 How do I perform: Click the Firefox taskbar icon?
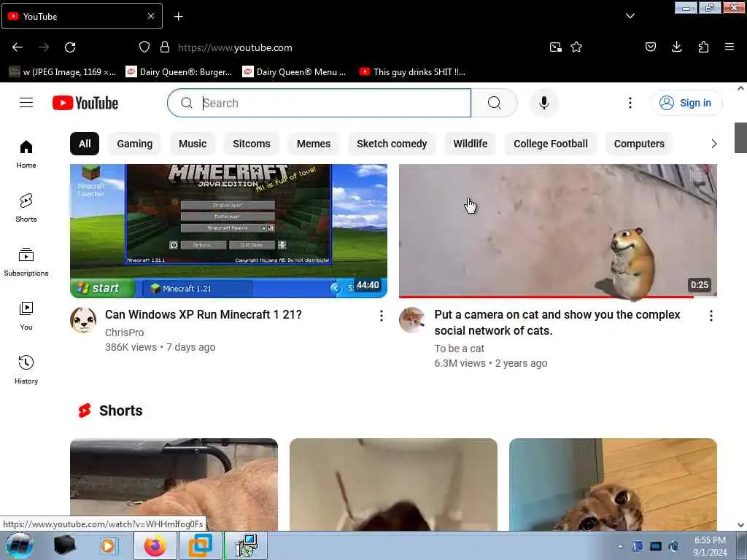click(155, 545)
